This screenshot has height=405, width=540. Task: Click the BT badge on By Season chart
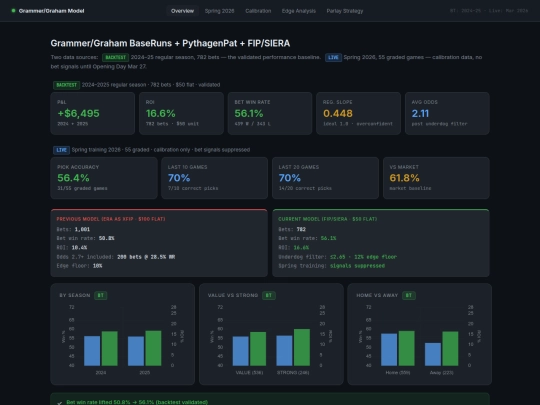[x=101, y=295]
